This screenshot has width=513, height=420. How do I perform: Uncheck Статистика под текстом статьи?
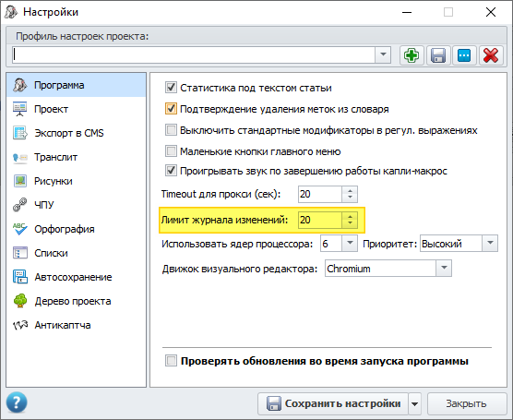171,88
